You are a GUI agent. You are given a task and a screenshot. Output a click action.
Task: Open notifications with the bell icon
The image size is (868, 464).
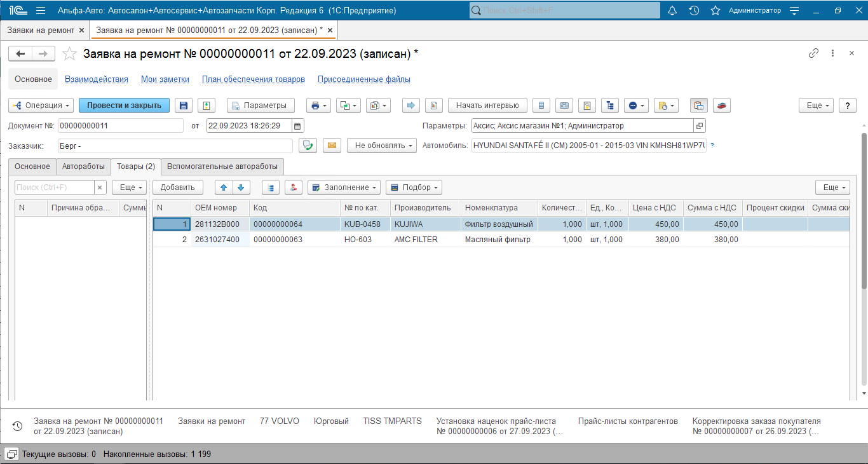coord(672,10)
